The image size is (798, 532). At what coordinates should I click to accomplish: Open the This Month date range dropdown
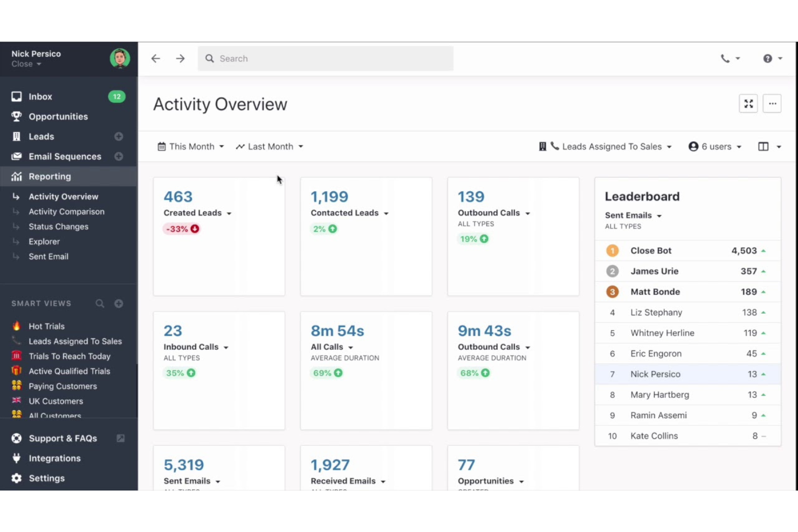pos(190,146)
